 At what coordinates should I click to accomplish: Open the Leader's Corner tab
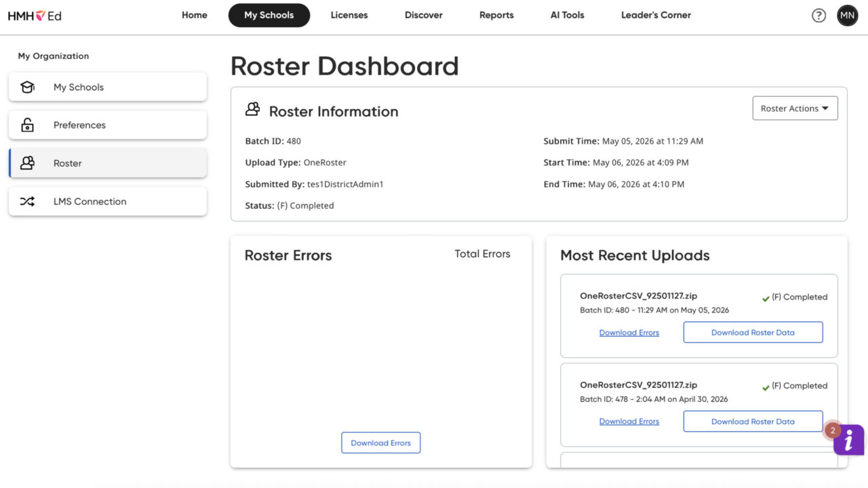click(656, 15)
